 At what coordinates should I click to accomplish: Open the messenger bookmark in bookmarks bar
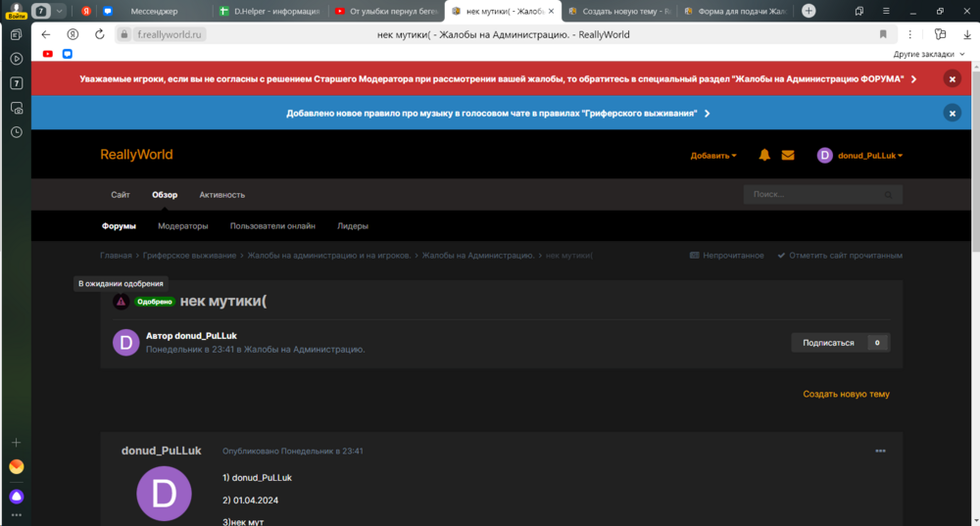(x=68, y=54)
